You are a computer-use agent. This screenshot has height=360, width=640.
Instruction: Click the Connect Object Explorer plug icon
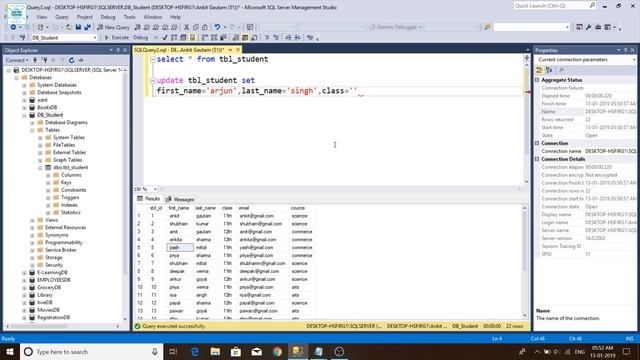(35, 60)
